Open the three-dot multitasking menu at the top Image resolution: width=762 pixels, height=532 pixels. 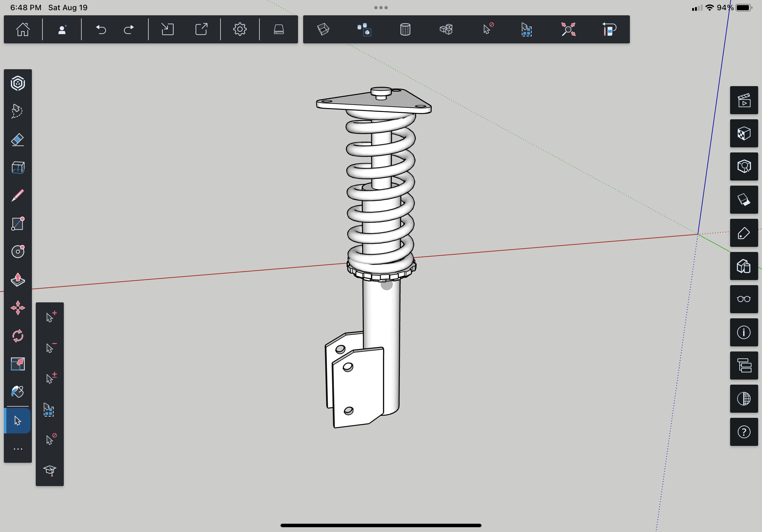381,8
